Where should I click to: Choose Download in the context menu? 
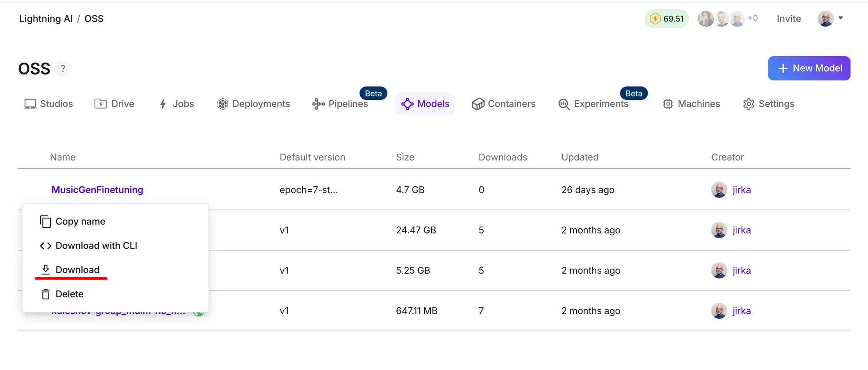(x=70, y=270)
